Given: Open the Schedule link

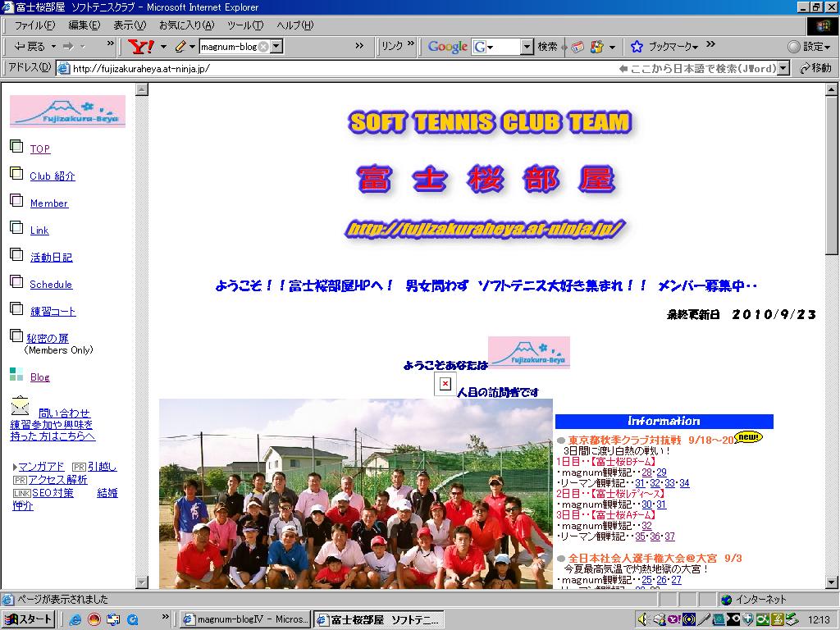Looking at the screenshot, I should tap(51, 285).
